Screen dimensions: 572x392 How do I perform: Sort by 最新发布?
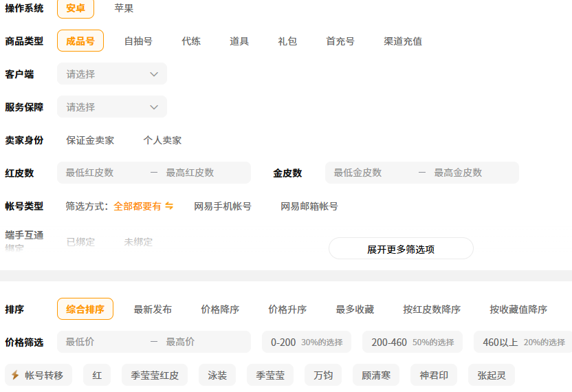153,309
